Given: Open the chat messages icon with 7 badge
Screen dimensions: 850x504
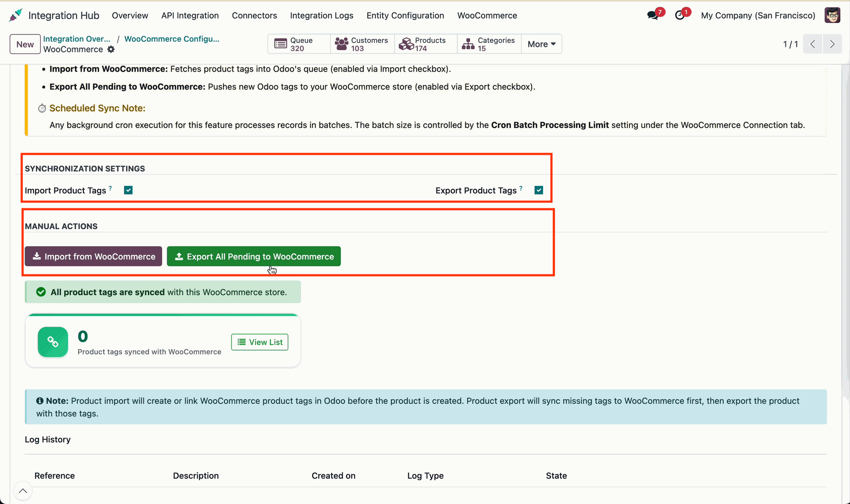Looking at the screenshot, I should (653, 15).
